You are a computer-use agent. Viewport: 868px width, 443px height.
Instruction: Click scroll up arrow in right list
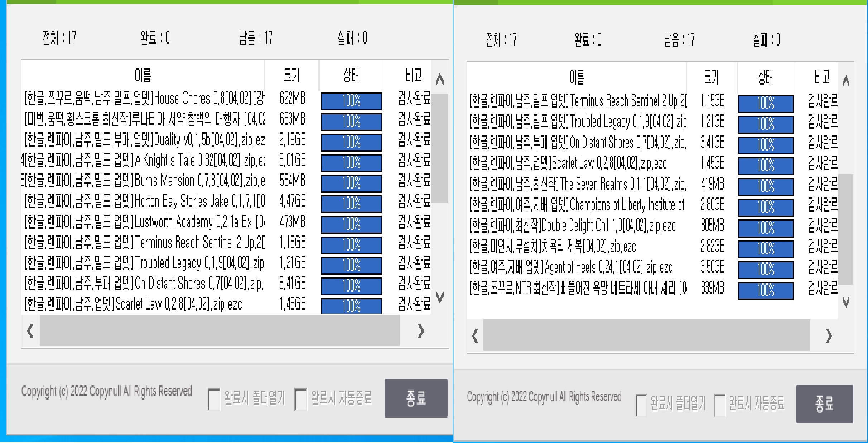(x=846, y=82)
